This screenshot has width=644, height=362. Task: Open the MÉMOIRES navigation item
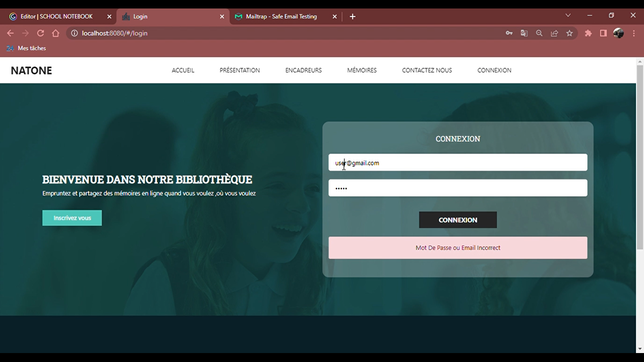pyautogui.click(x=362, y=70)
